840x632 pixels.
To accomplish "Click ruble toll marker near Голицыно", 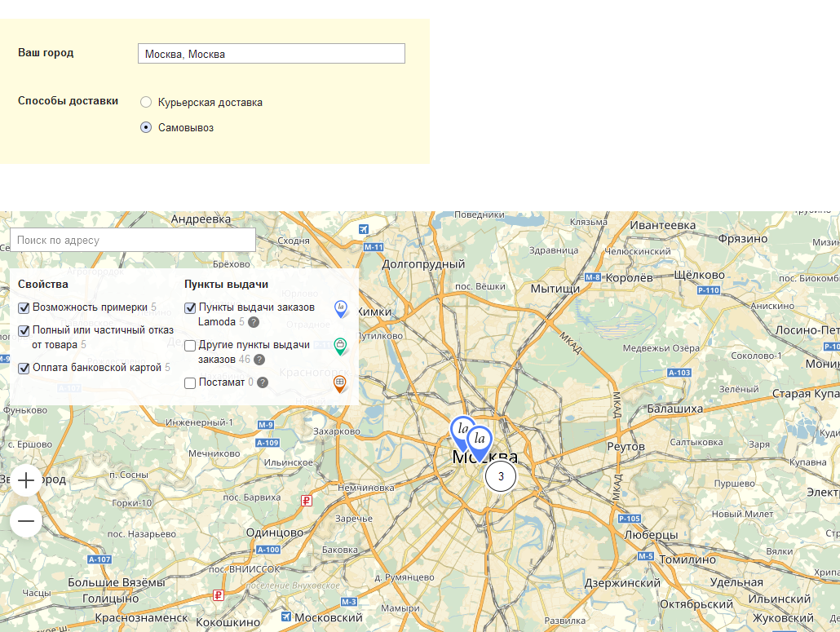I will pyautogui.click(x=219, y=595).
